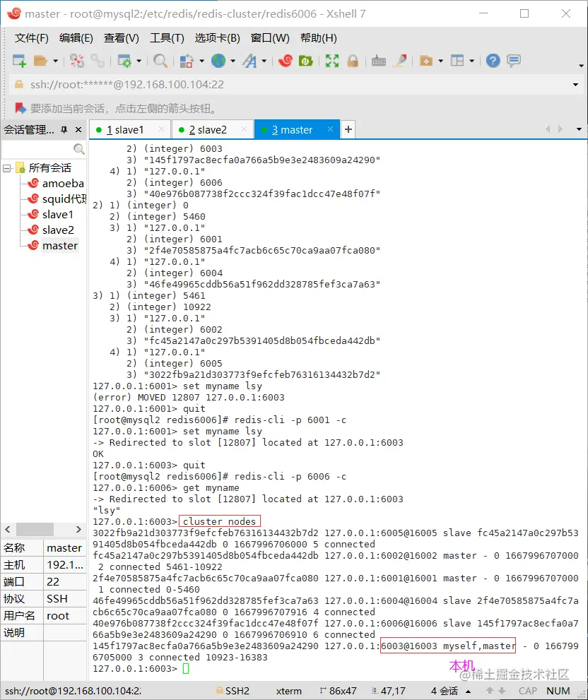Click the highlighter pen icon
The height and width of the screenshot is (700, 588).
pos(399,60)
